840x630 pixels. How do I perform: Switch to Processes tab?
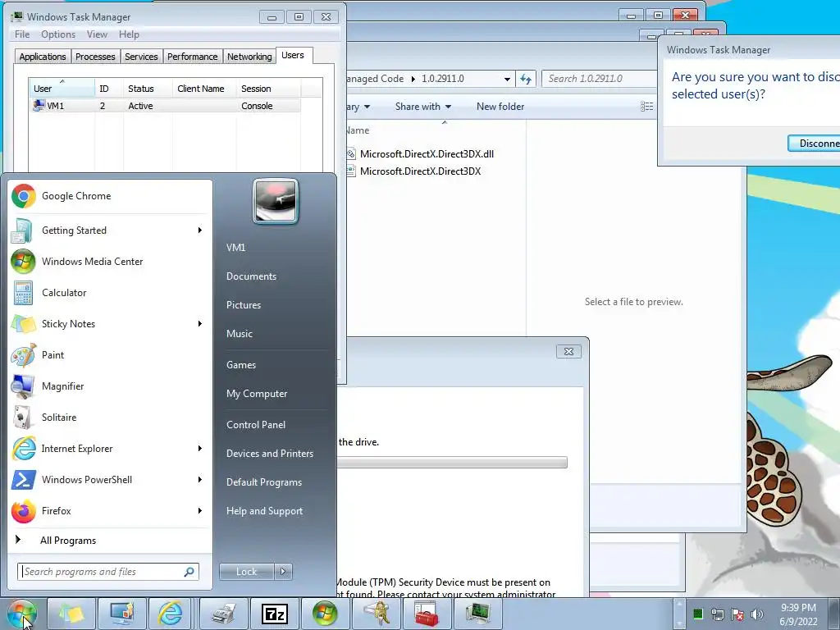[95, 57]
